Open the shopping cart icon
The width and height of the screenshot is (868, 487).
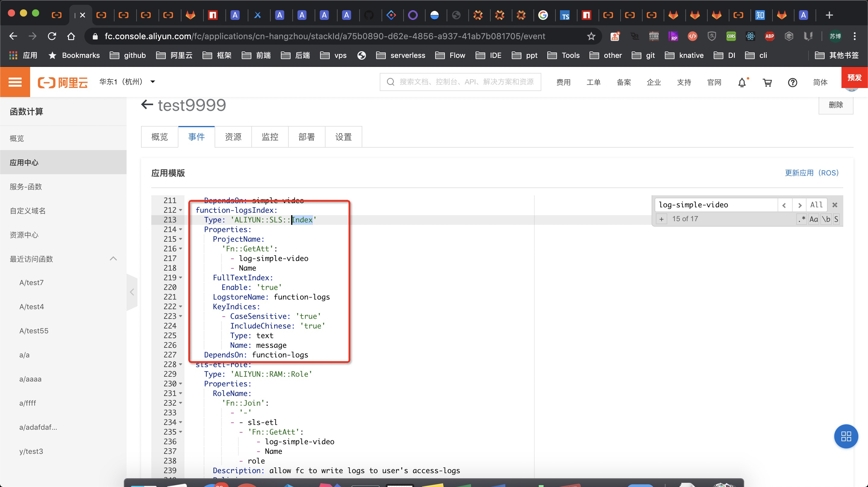(x=768, y=82)
